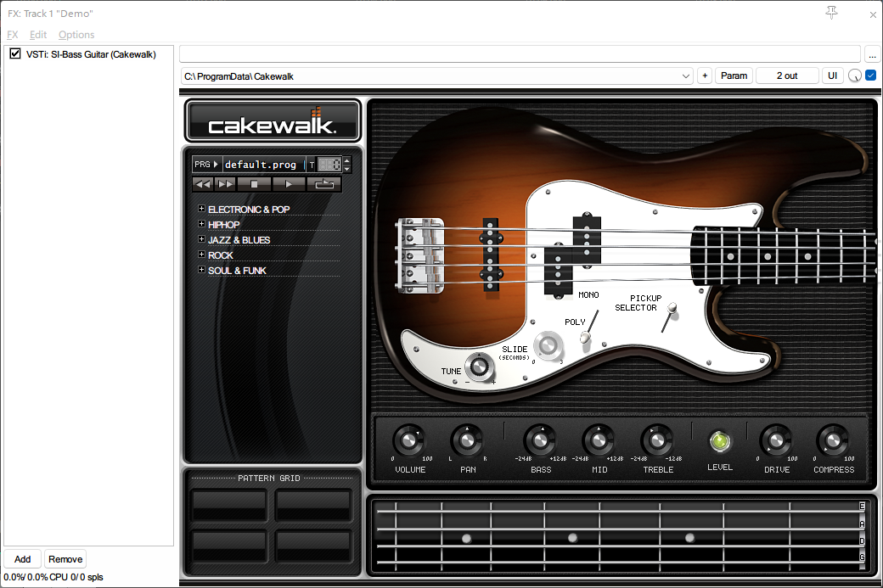Click the TUNE knob on guitar
Viewport: 883px width, 588px height.
[479, 367]
